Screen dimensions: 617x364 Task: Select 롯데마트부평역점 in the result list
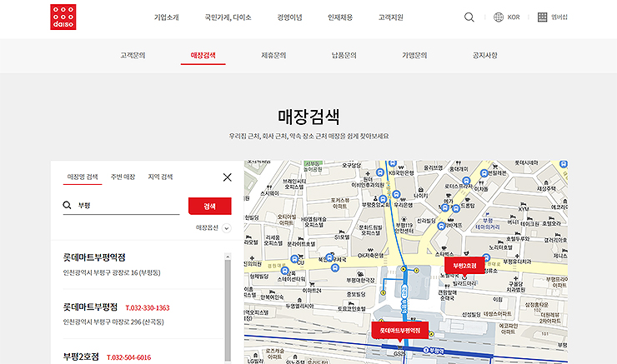point(94,257)
